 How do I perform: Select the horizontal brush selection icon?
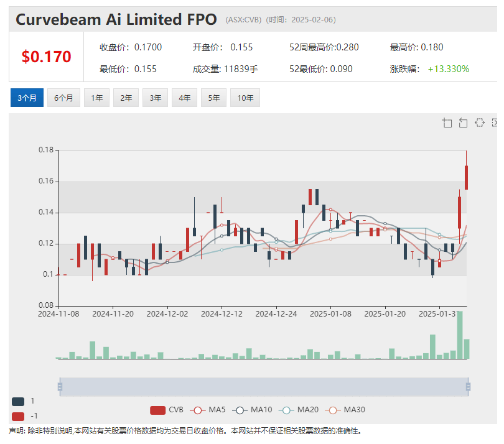tap(480, 123)
